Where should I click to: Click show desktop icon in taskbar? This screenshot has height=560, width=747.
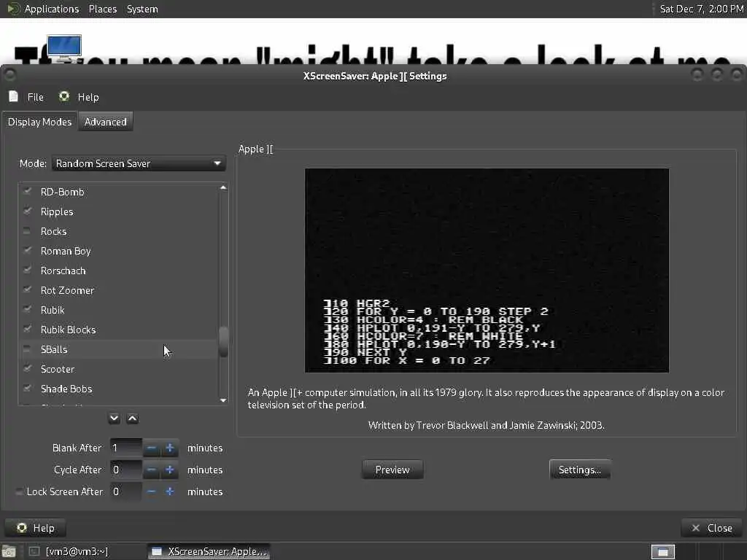[x=9, y=551]
